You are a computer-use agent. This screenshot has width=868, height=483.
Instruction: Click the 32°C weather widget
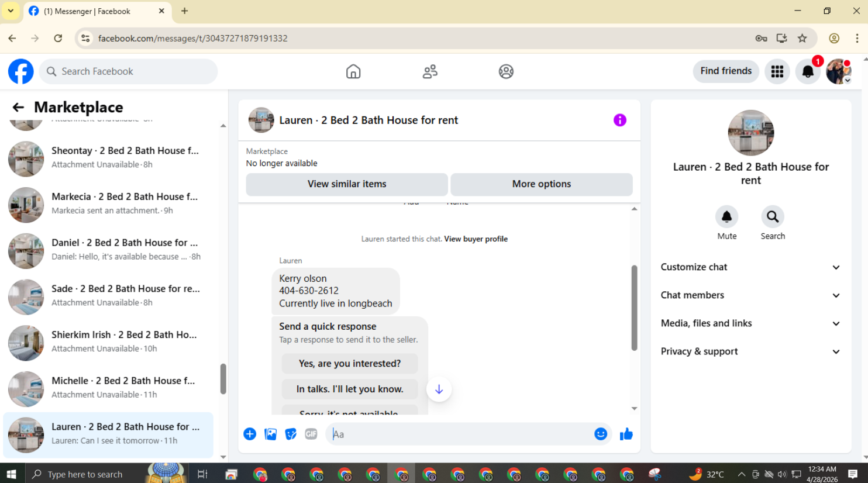tap(707, 474)
